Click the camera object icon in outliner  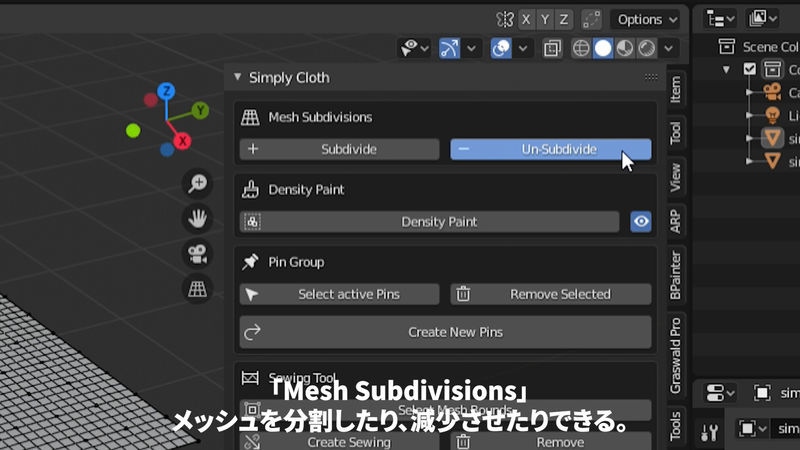(x=772, y=92)
